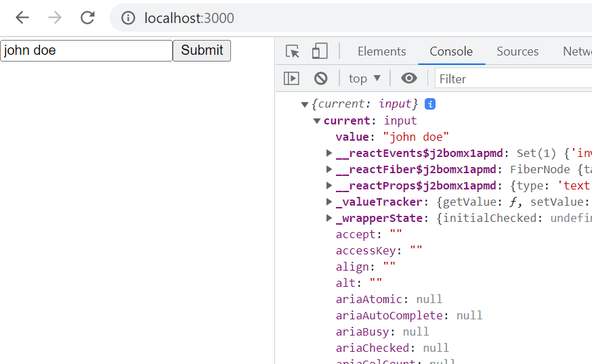Expand the __reactEvents property
The width and height of the screenshot is (592, 364).
pyautogui.click(x=329, y=153)
